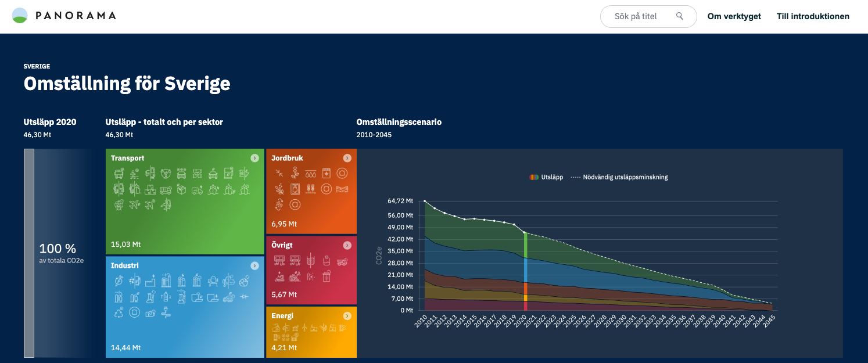868x363 pixels.
Task: Click the carpool car icon with three circles
Action: click(181, 173)
